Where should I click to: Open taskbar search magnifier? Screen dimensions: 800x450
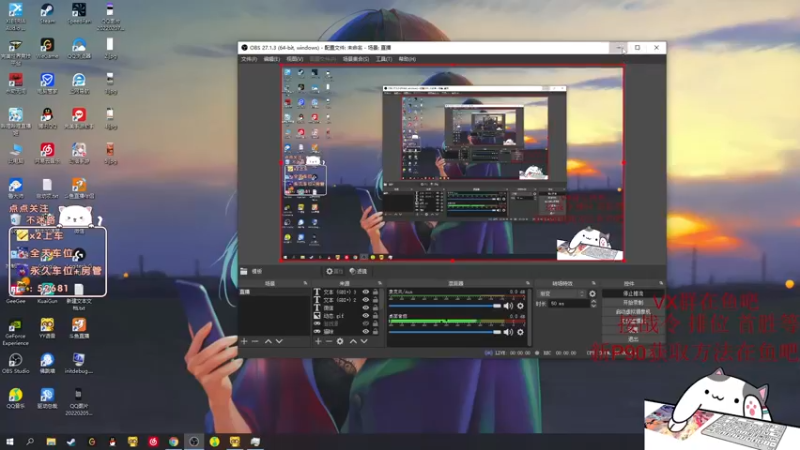click(30, 442)
